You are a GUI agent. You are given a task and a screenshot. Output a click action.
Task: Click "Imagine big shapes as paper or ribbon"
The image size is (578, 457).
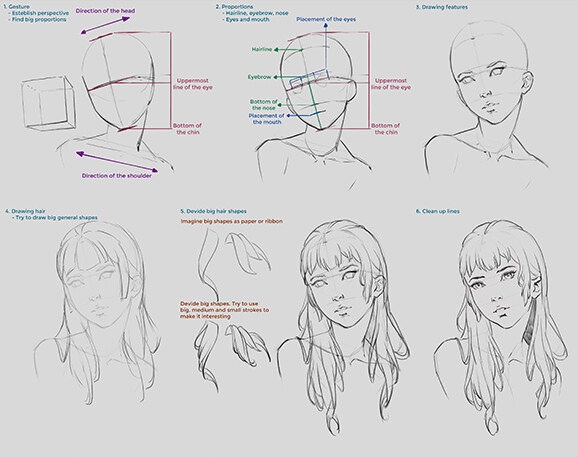(231, 221)
